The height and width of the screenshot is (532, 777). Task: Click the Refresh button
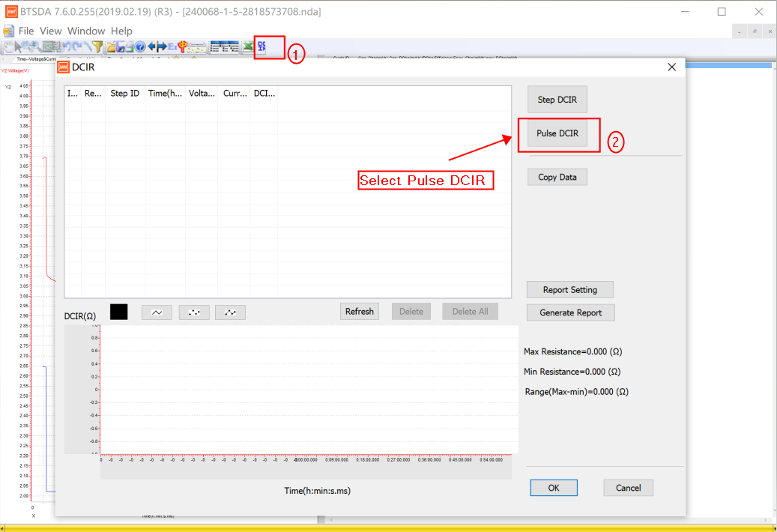(359, 312)
